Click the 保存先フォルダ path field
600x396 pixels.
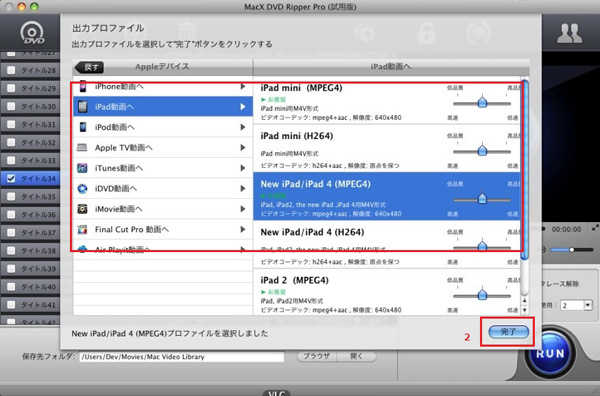[182, 357]
